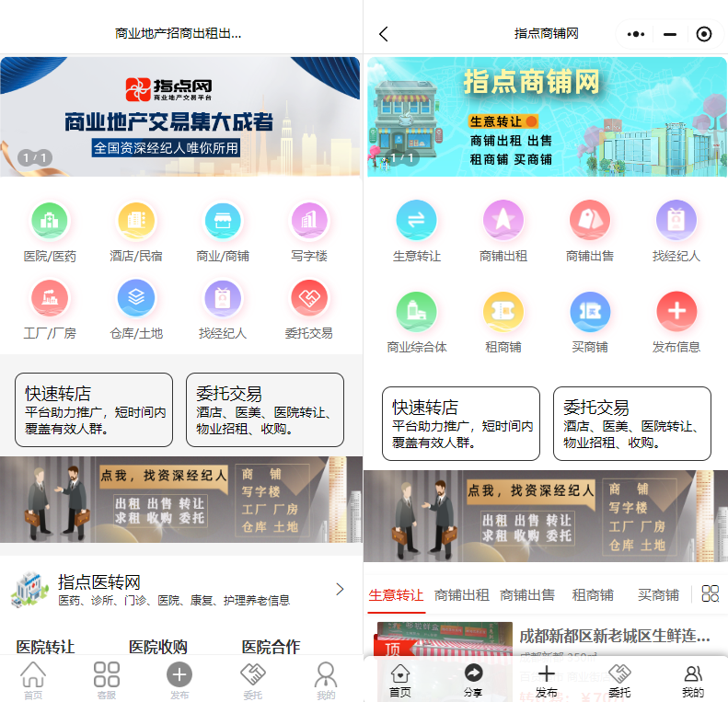Click the right 委托交易 card button
Viewport: 728px width, 702px height.
click(631, 423)
